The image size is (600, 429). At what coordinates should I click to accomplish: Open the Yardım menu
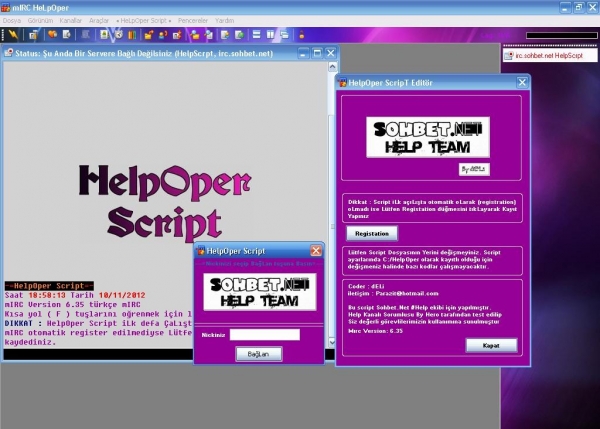point(224,21)
